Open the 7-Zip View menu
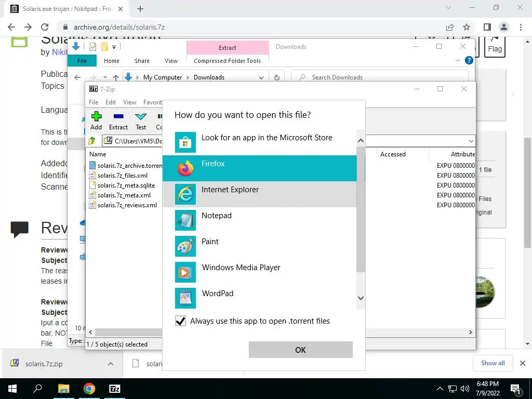532x399 pixels. (x=129, y=102)
